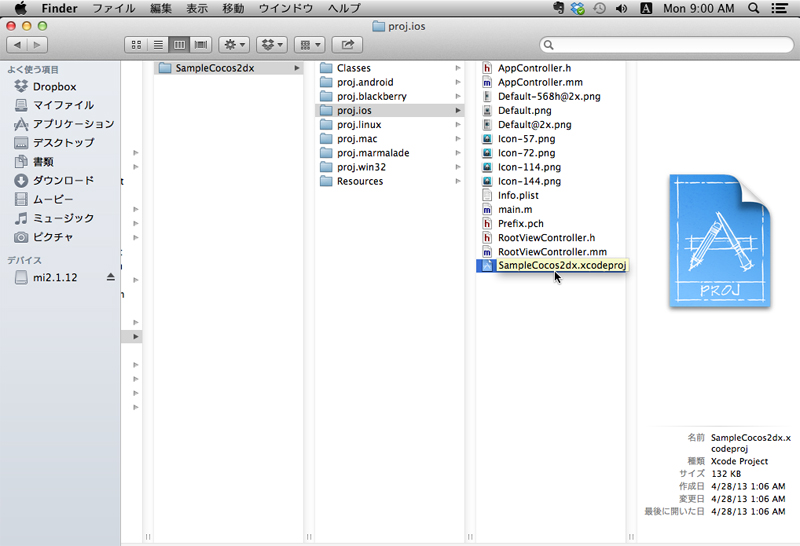Open the 表示 menu
The height and width of the screenshot is (546, 800).
[196, 8]
